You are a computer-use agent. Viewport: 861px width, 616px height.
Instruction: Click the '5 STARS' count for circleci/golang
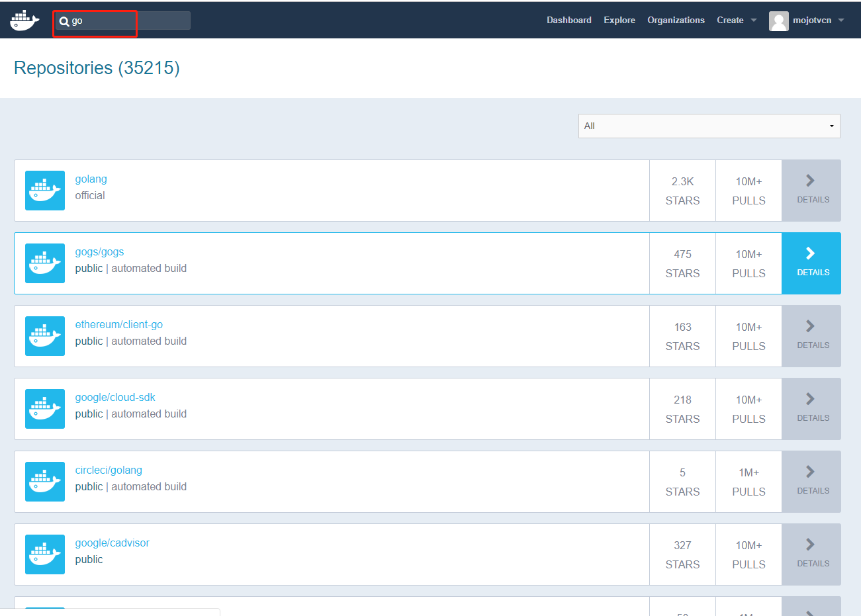pos(682,482)
